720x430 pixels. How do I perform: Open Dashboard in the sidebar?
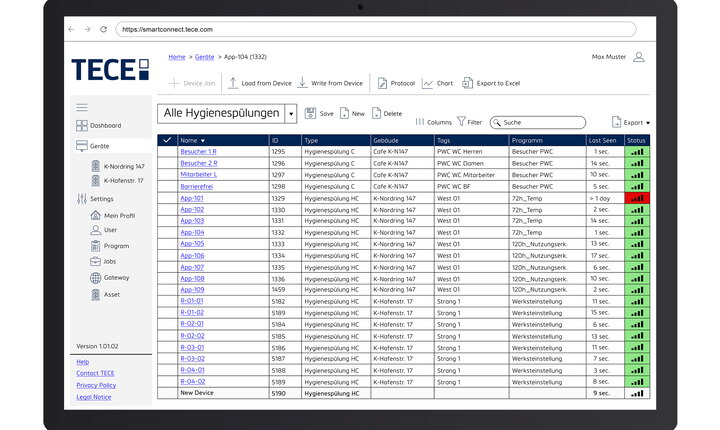tap(105, 126)
